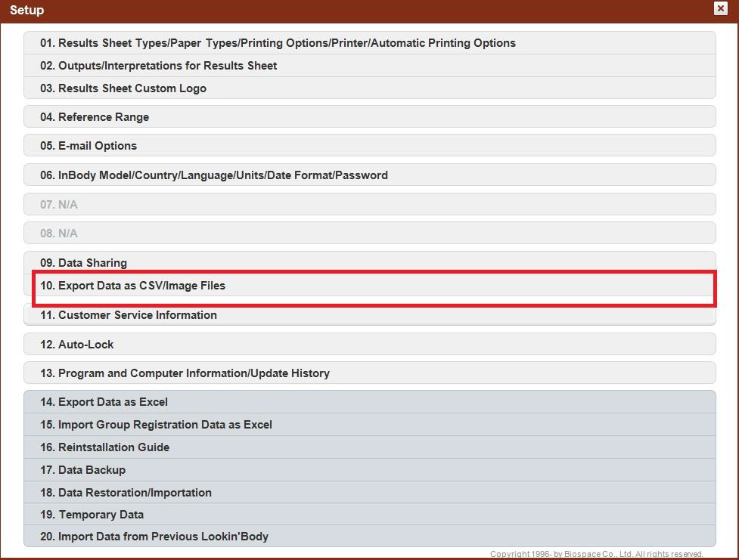View Program and Computer Information/Update History

pos(185,373)
